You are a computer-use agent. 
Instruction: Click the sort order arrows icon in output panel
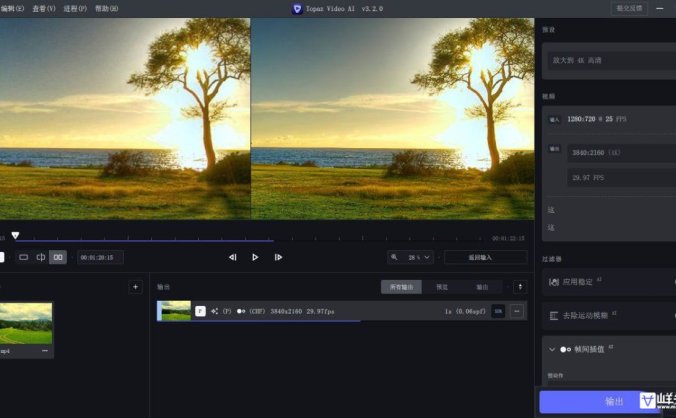[x=520, y=287]
